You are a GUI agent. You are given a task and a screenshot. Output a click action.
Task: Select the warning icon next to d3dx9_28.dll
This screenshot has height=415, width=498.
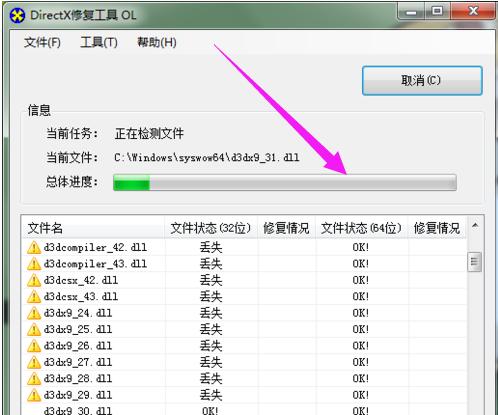coord(34,379)
